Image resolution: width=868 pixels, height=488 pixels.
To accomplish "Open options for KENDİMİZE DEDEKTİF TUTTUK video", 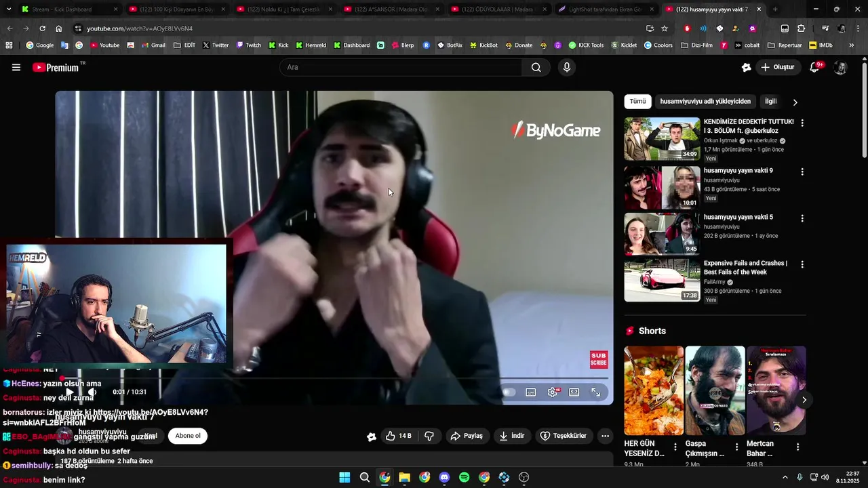I will point(802,123).
